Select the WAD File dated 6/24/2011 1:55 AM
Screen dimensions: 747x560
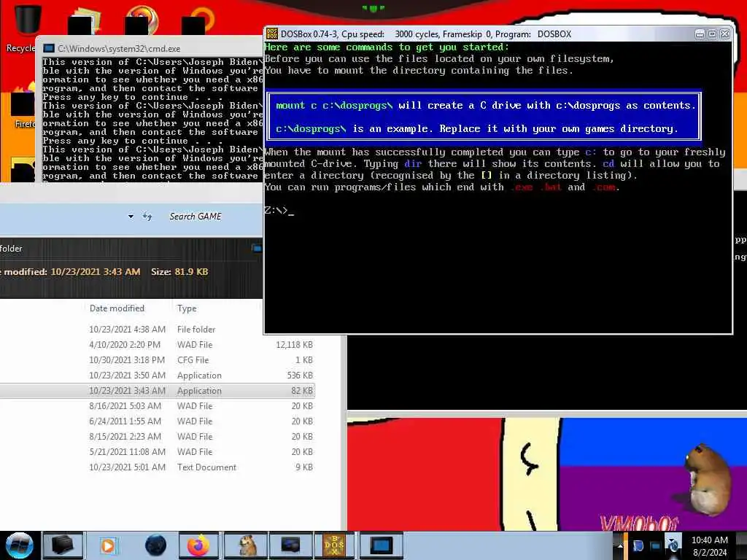point(158,421)
